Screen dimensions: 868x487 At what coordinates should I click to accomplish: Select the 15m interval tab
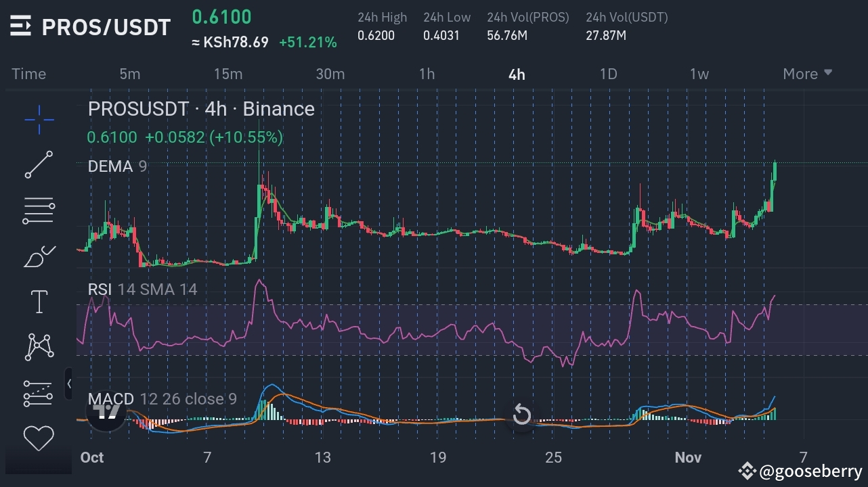(228, 74)
